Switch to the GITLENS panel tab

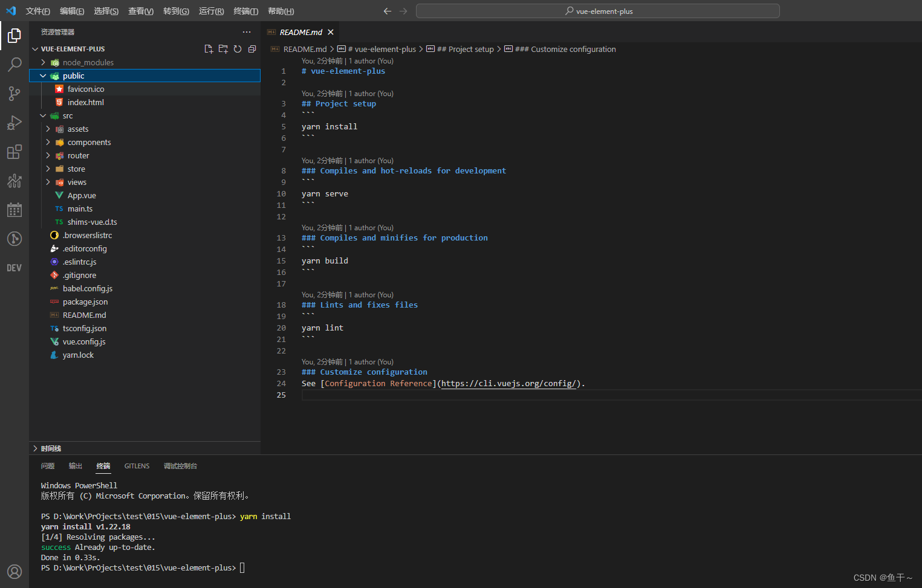137,466
